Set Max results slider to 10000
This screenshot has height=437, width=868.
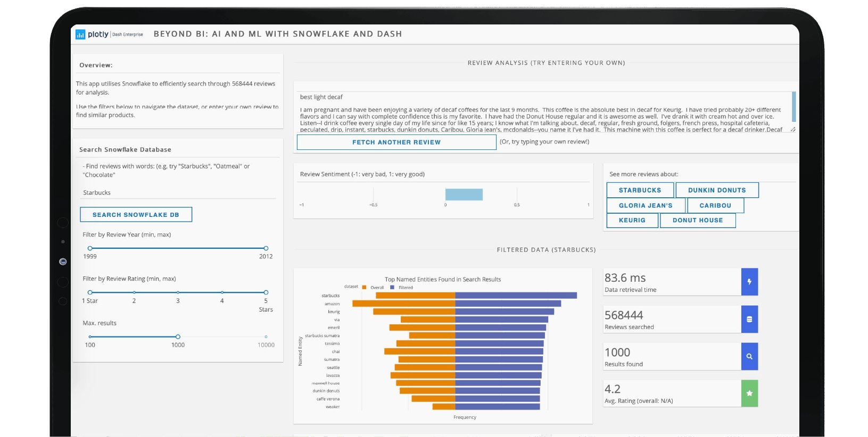[x=266, y=337]
